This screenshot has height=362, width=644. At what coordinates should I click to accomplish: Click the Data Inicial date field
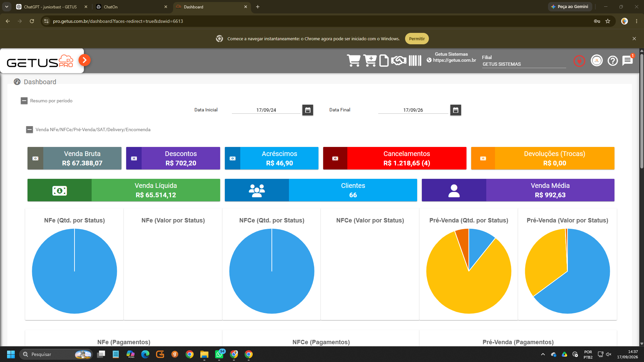[266, 110]
